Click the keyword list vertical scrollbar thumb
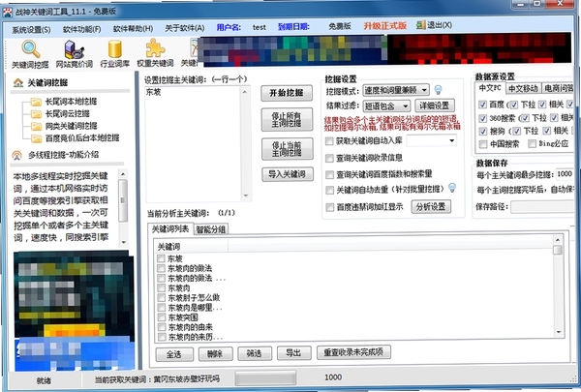The height and width of the screenshot is (392, 581). [558, 250]
